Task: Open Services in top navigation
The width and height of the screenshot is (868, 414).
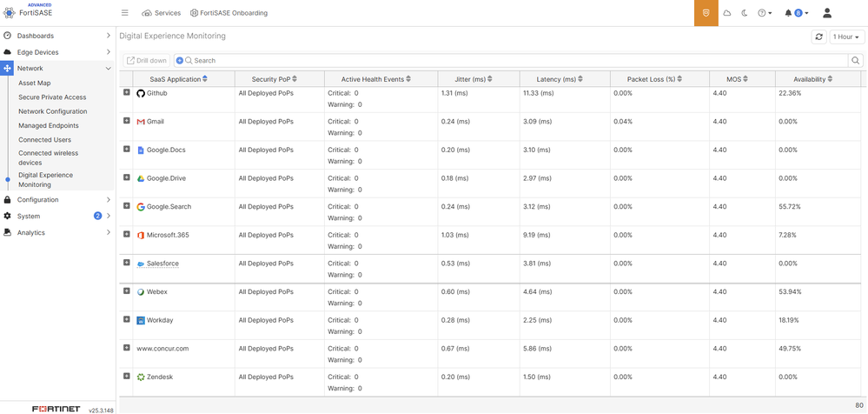Action: point(161,13)
